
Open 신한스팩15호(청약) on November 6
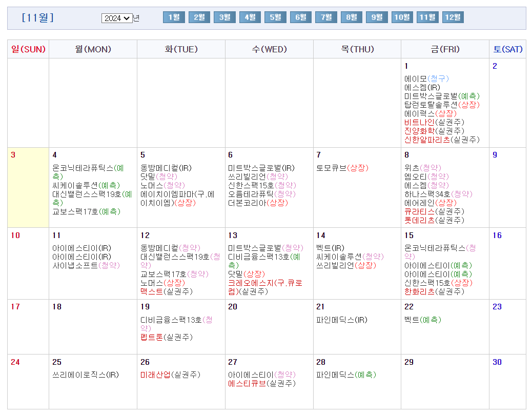click(x=262, y=185)
